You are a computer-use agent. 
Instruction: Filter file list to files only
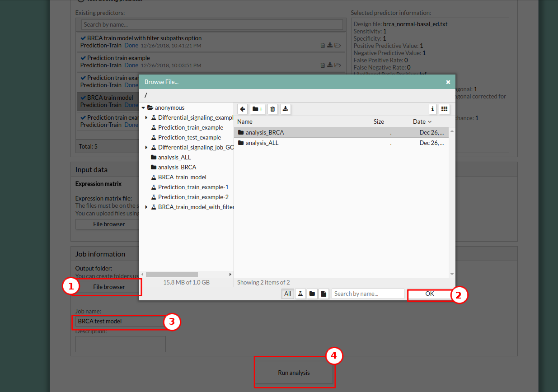click(324, 294)
